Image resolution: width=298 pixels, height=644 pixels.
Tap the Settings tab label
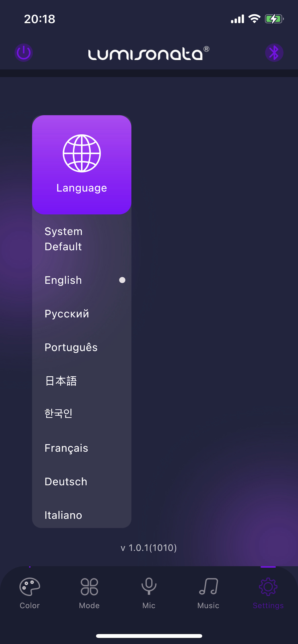coord(268,606)
